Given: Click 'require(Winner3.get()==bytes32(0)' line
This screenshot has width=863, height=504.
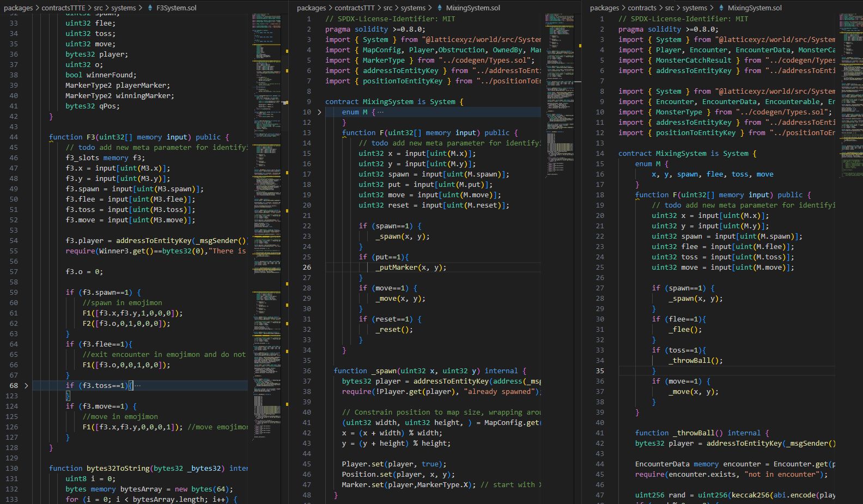Looking at the screenshot, I should pos(156,251).
